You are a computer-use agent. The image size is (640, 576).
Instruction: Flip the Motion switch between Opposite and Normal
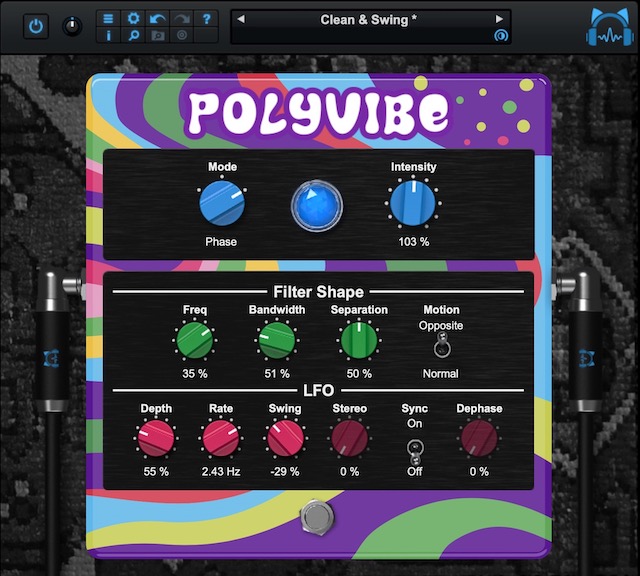440,348
